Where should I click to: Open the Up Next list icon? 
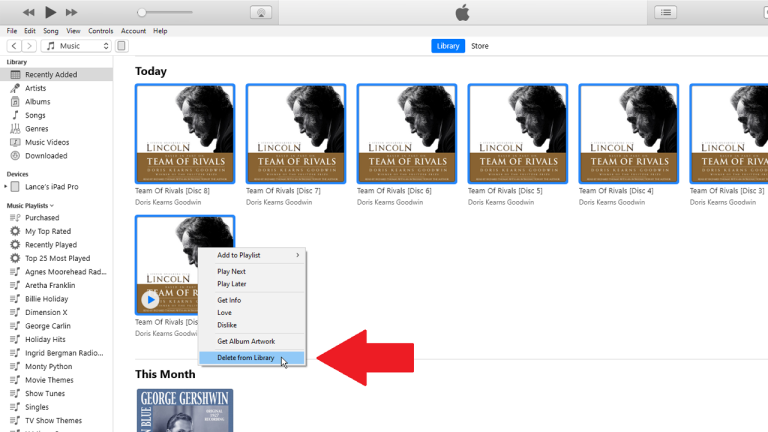click(x=666, y=12)
